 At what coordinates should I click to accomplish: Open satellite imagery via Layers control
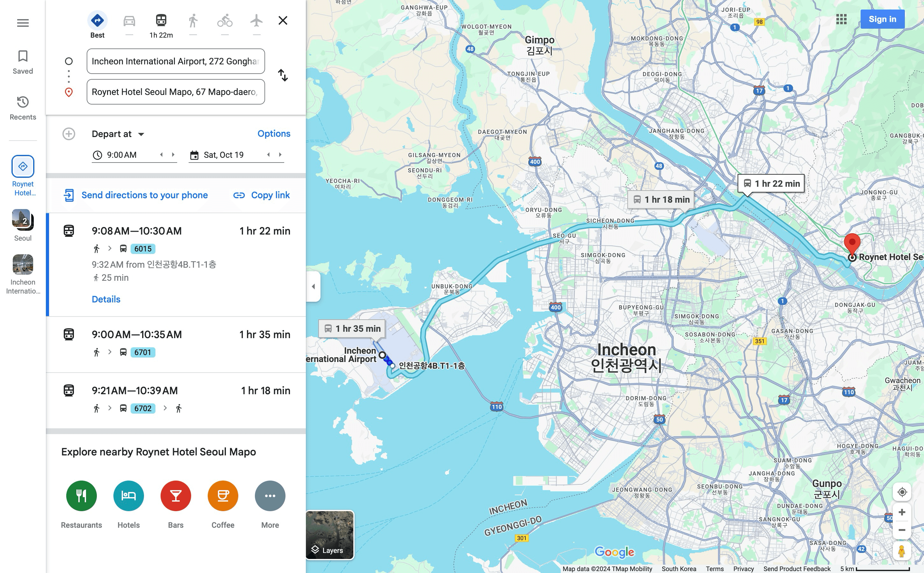point(329,534)
